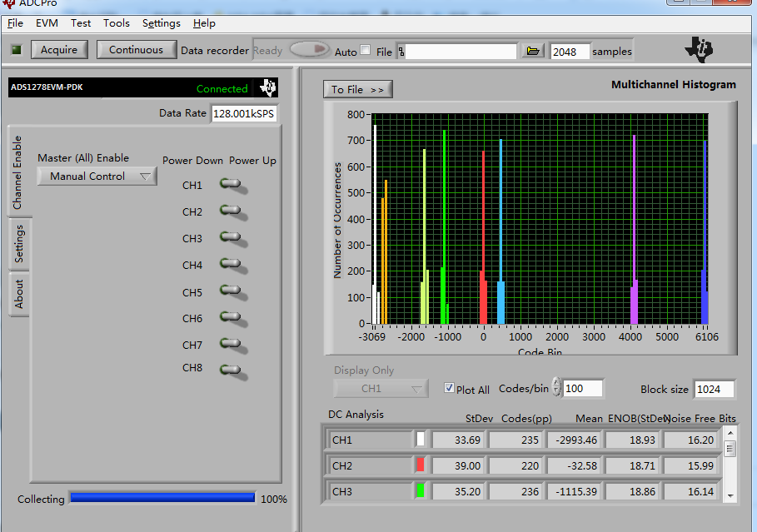
Task: Open the Manual Control dropdown
Action: coord(97,177)
